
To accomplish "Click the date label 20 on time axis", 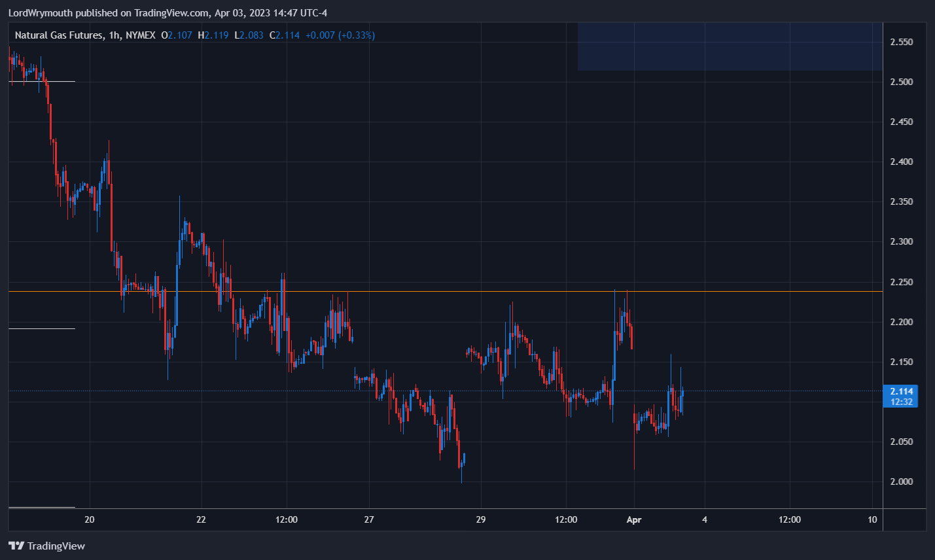I will (x=90, y=519).
